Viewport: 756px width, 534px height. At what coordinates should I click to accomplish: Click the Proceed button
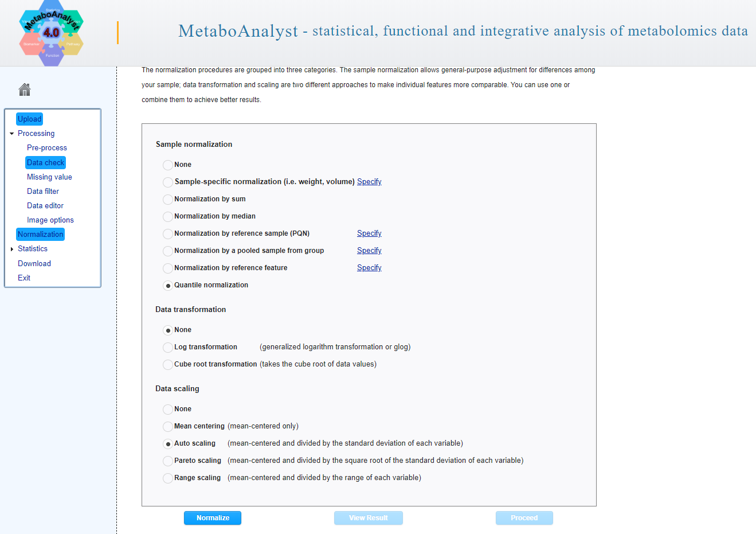coord(524,518)
